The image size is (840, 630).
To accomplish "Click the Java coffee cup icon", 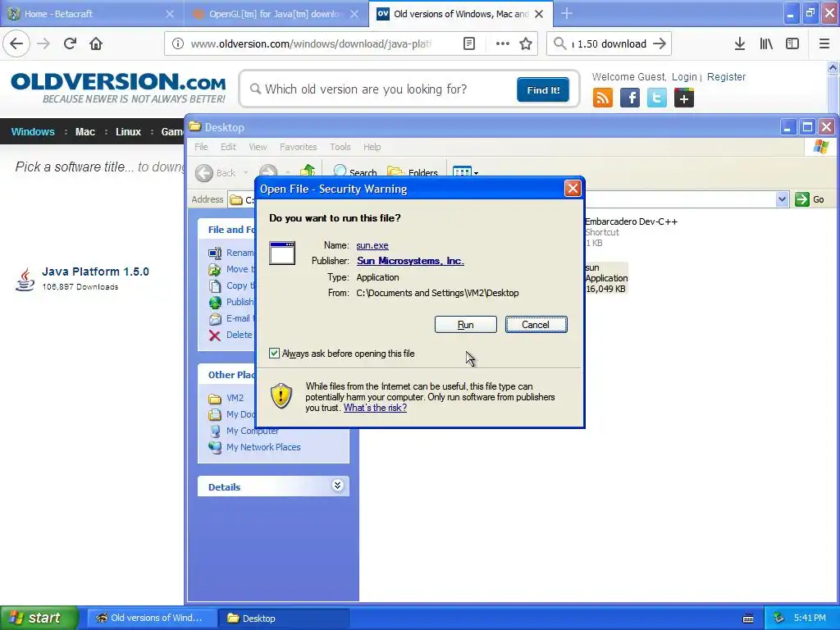I will 25,279.
